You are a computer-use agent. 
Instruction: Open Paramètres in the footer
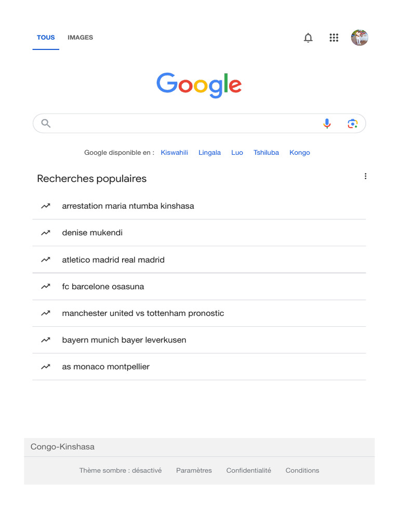[194, 471]
